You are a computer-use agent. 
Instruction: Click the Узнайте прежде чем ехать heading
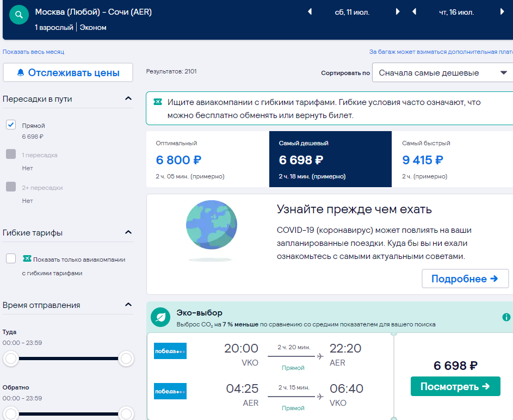[x=354, y=209]
